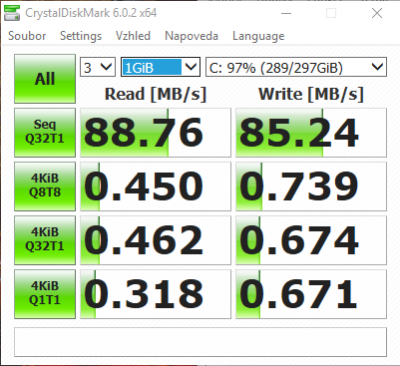
Task: Open the drive selection dropdown C: 97%
Action: 296,67
